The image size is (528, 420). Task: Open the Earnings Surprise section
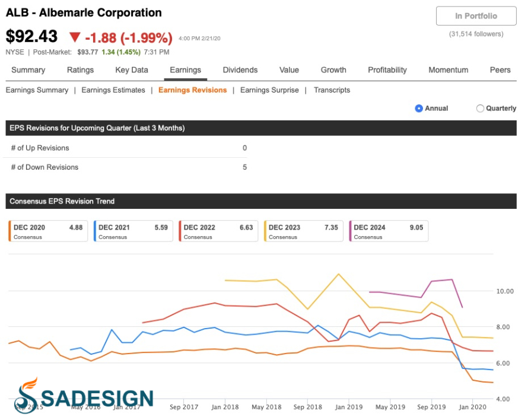[269, 90]
